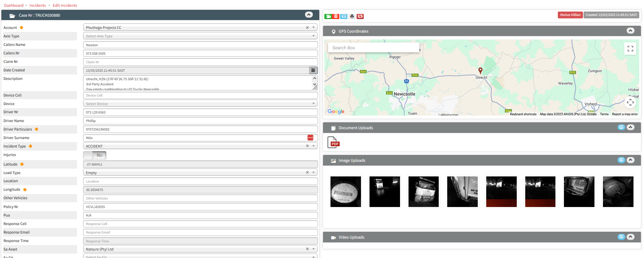Viewport: 644px width, 258px height.
Task: Click the red trash delete icon
Action: coord(336,16)
